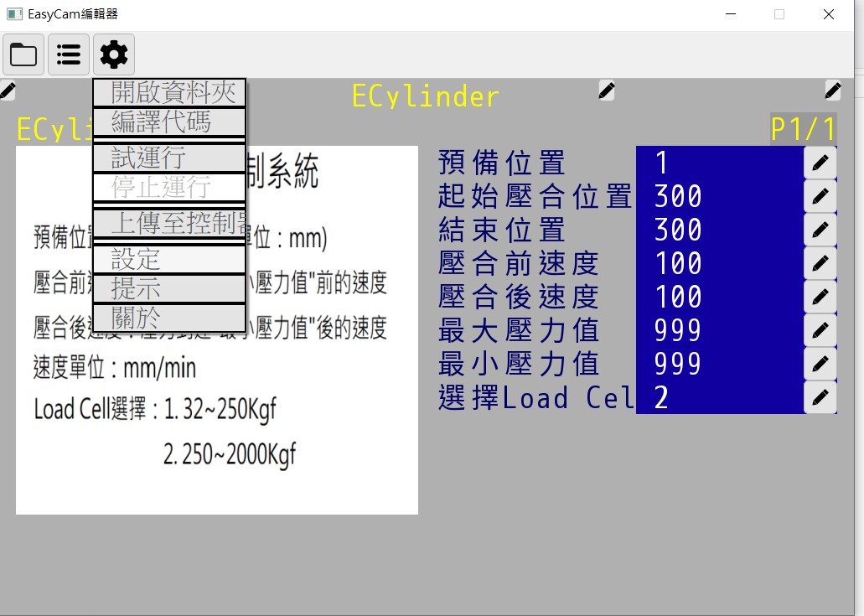Open 設定 from the dropdown menu
This screenshot has height=616, width=864.
pyautogui.click(x=169, y=260)
